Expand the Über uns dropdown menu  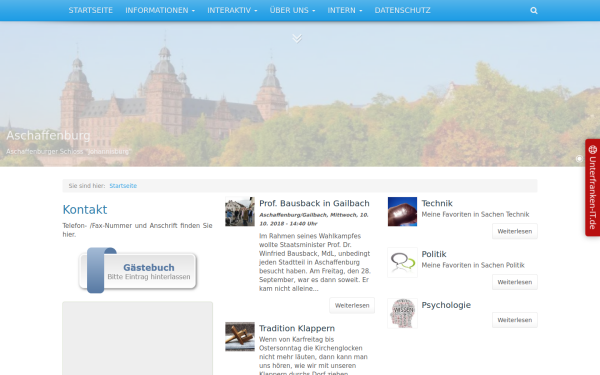[x=292, y=10]
